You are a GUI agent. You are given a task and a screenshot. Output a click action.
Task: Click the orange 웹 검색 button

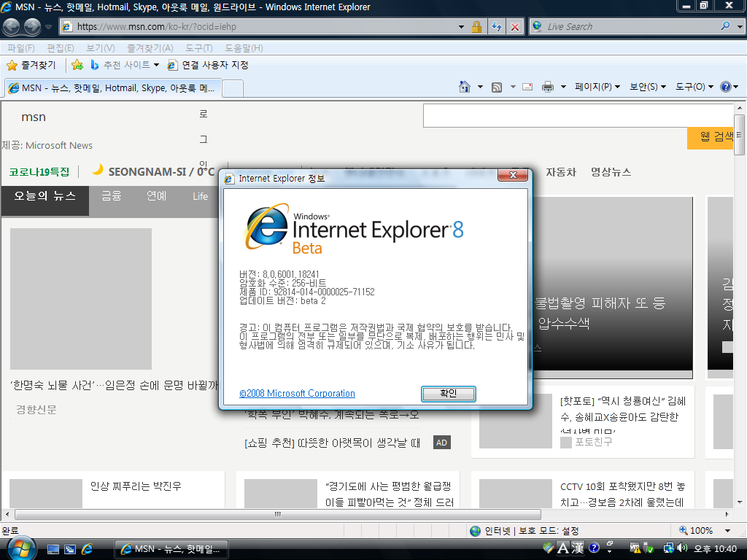pyautogui.click(x=711, y=138)
